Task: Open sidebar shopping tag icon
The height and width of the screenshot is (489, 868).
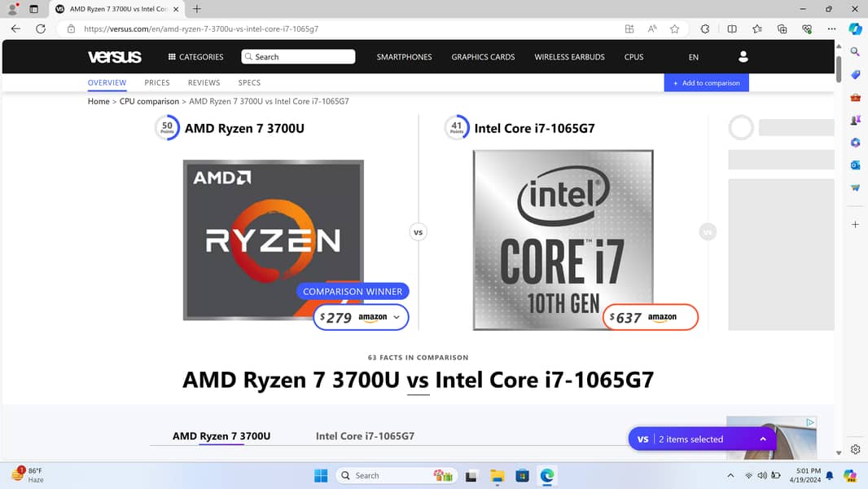Action: point(855,74)
